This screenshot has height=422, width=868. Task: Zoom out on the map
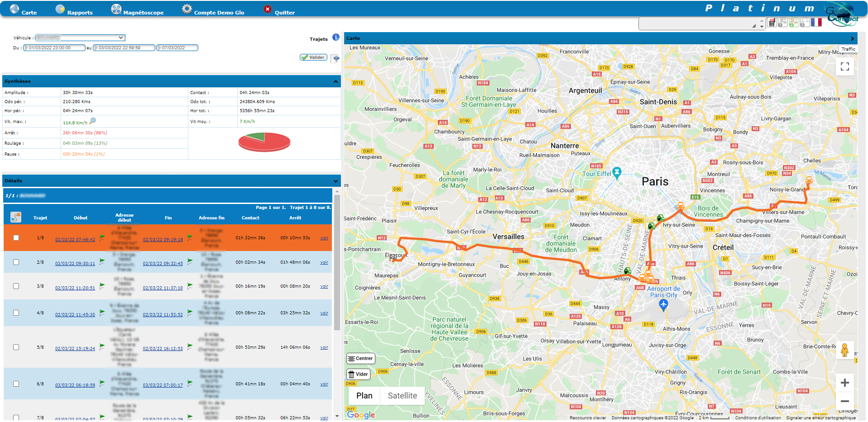pyautogui.click(x=844, y=401)
